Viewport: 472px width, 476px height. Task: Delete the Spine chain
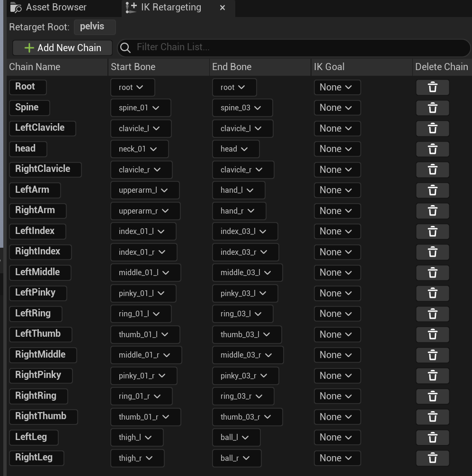pos(432,108)
